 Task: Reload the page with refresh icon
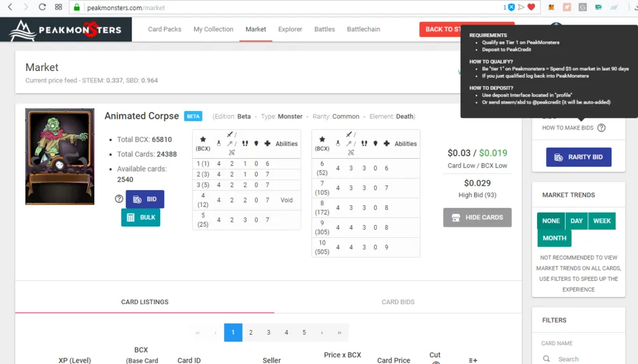point(42,7)
